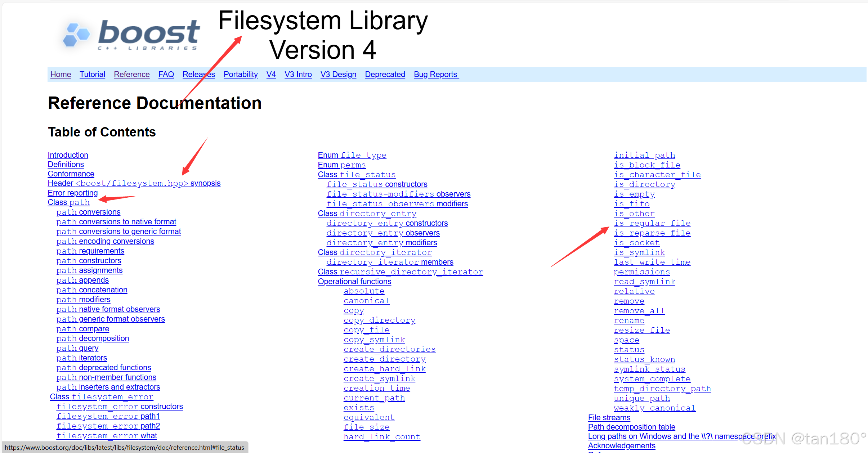Open Class directory_entry link
The height and width of the screenshot is (453, 868).
(x=367, y=214)
